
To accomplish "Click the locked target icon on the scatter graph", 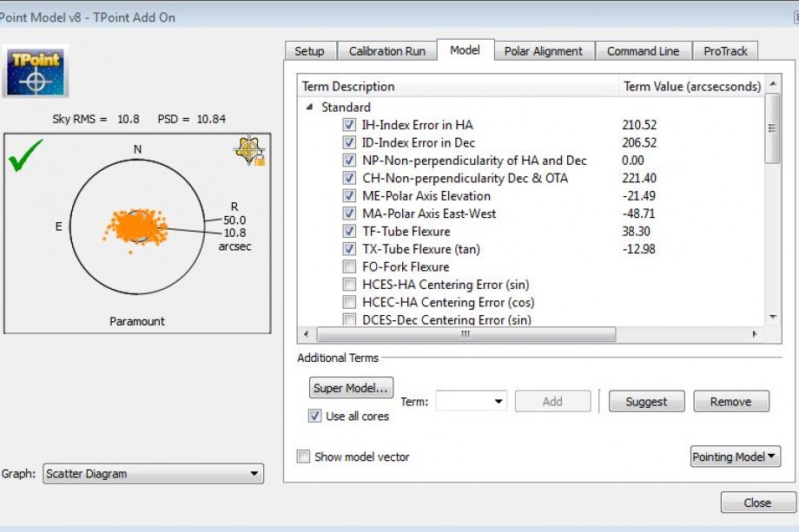I will click(250, 151).
